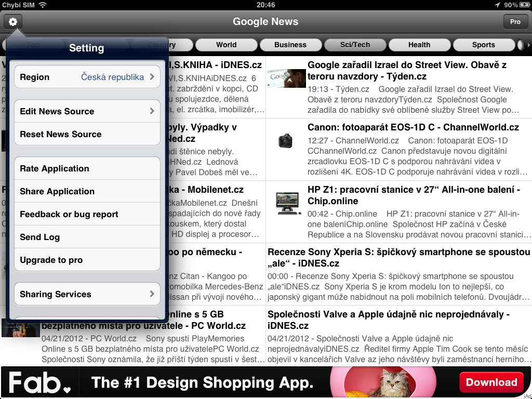Tap the Setting popover title
The image size is (532, 399).
87,48
